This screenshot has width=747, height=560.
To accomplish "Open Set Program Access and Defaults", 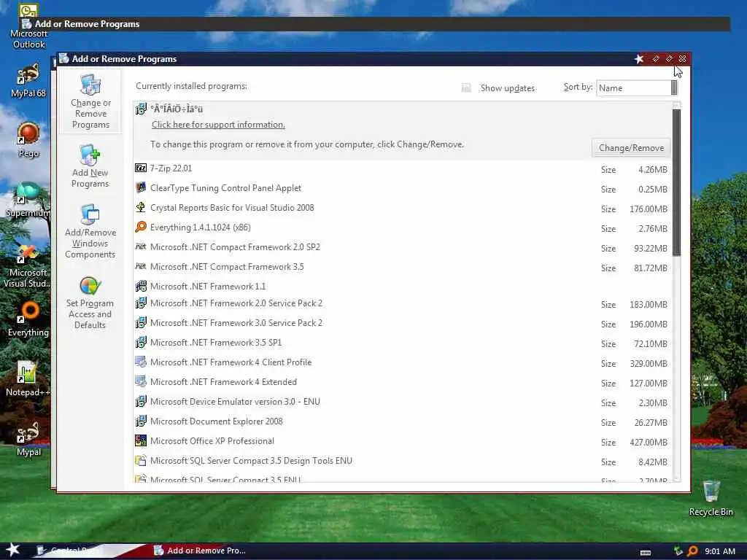I will [90, 303].
